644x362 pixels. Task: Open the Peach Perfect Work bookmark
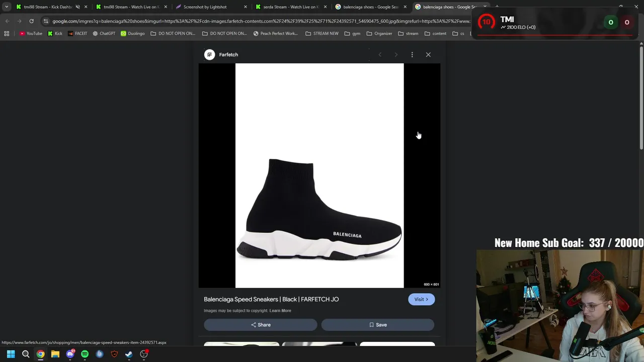(275, 34)
